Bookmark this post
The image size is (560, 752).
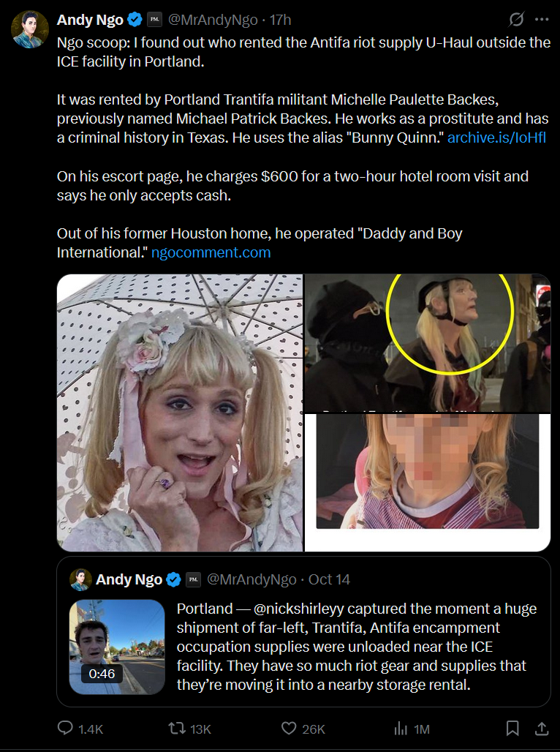click(x=512, y=729)
